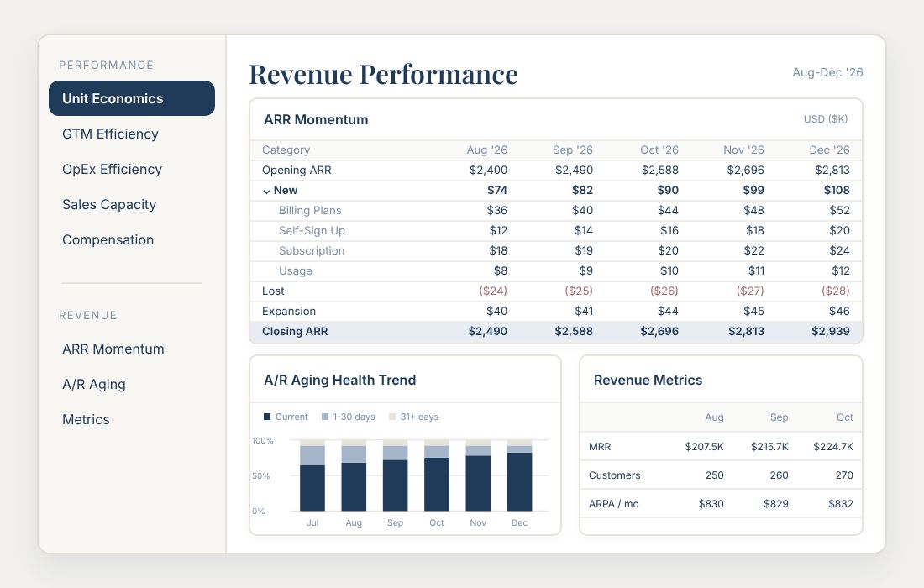The image size is (924, 588).
Task: Collapse the New row chevron
Action: (x=266, y=191)
